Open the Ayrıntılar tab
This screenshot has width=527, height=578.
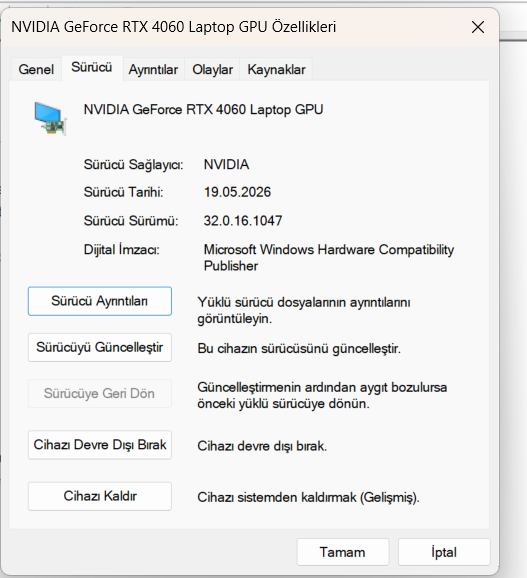pyautogui.click(x=153, y=69)
